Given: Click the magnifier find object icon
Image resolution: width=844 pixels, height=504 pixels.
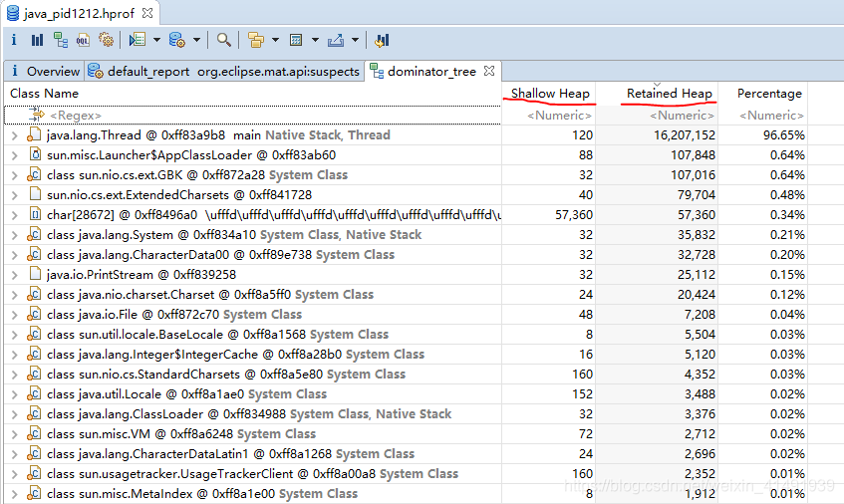Looking at the screenshot, I should [224, 40].
